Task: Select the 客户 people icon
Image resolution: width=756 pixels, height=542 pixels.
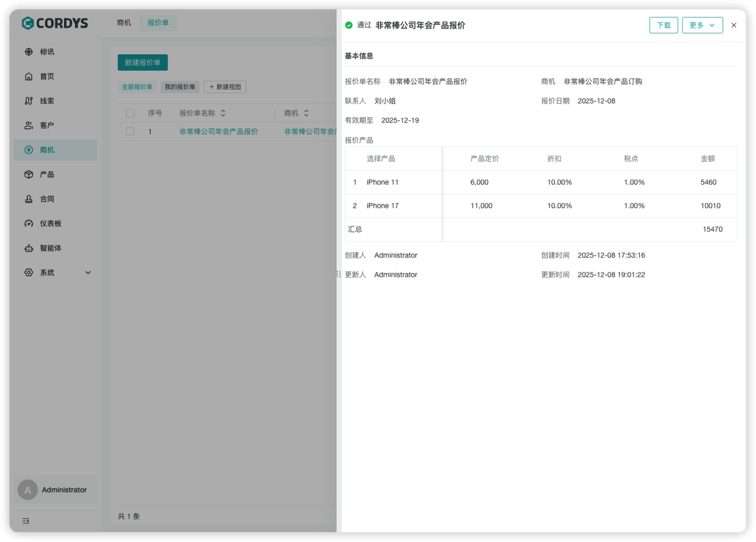Action: (x=29, y=125)
